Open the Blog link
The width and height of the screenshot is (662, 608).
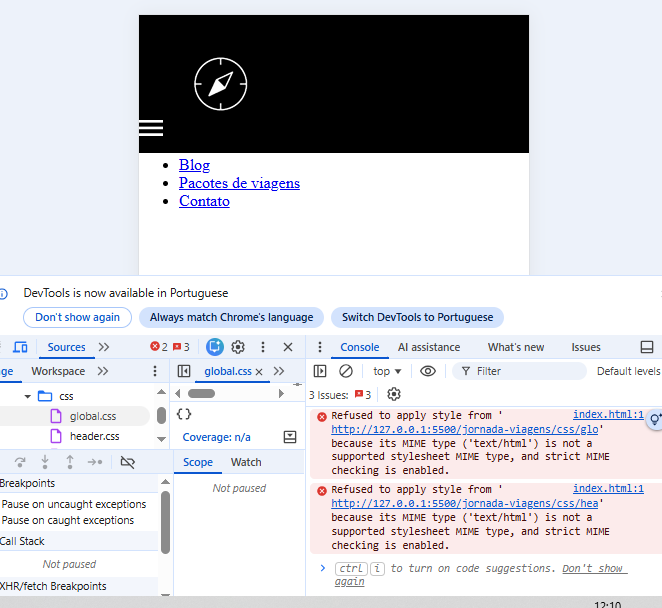tap(194, 165)
